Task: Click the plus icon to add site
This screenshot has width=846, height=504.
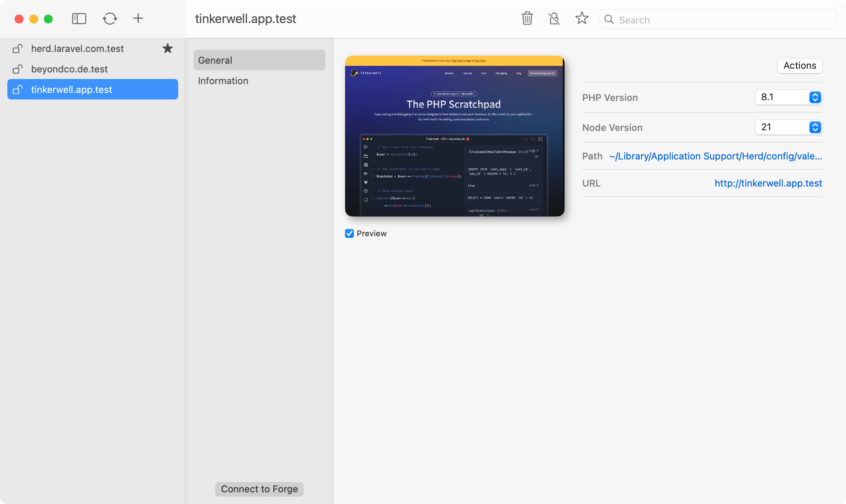Action: pos(138,18)
